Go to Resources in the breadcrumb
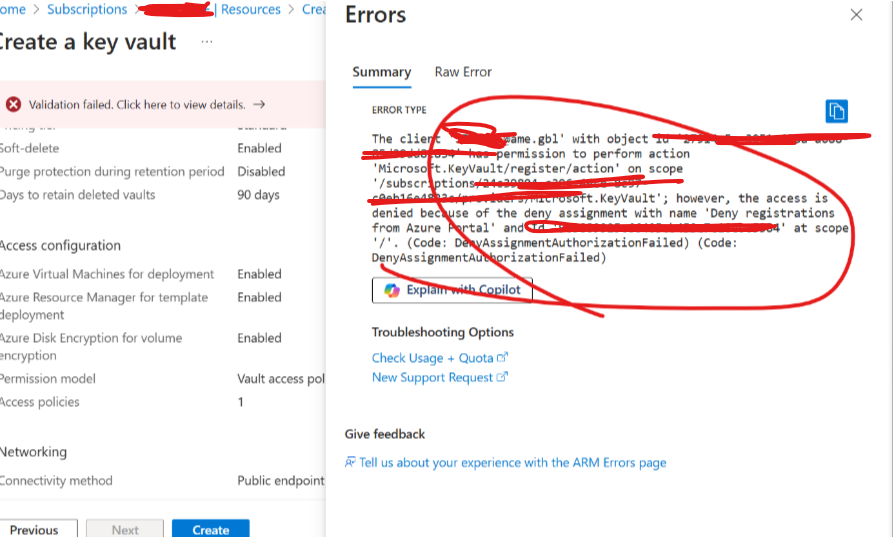 (251, 10)
